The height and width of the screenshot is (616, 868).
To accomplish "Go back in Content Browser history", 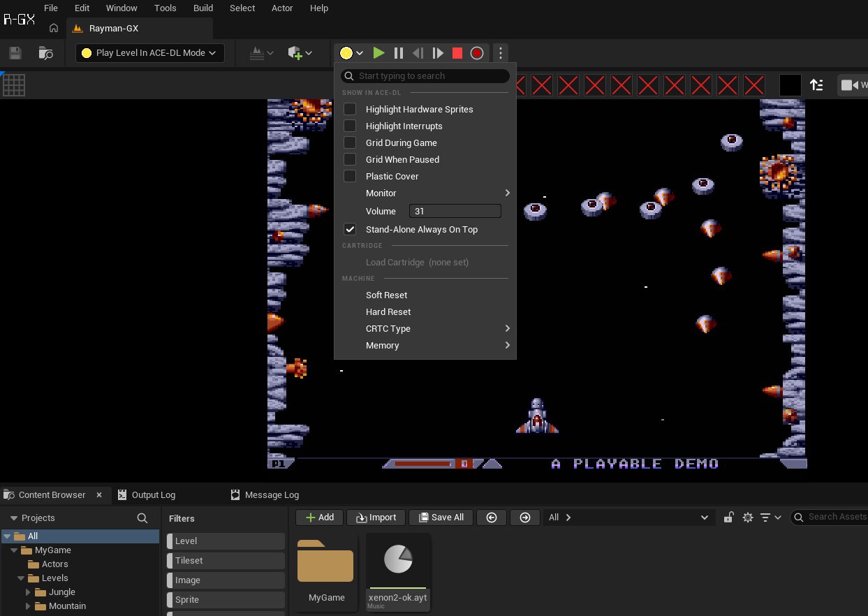I will pos(492,518).
